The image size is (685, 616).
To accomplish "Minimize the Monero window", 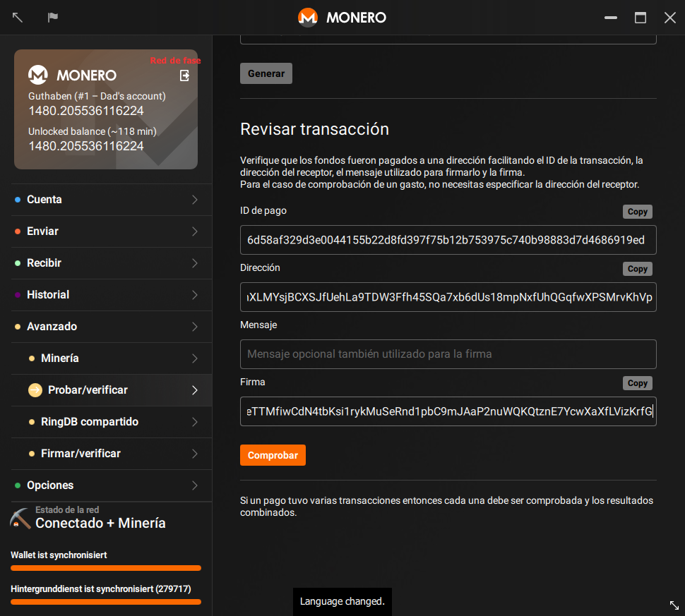I will (x=611, y=18).
